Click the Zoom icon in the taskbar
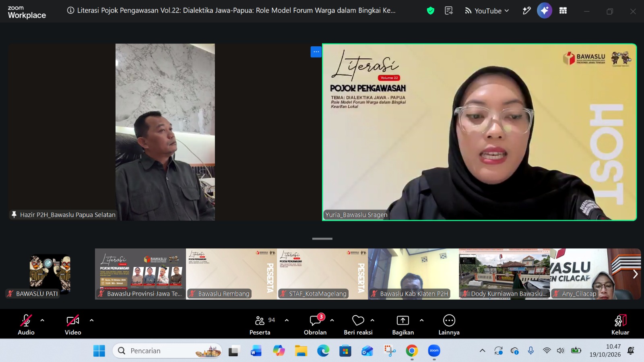Screen dimensions: 644x362 (x=434, y=351)
